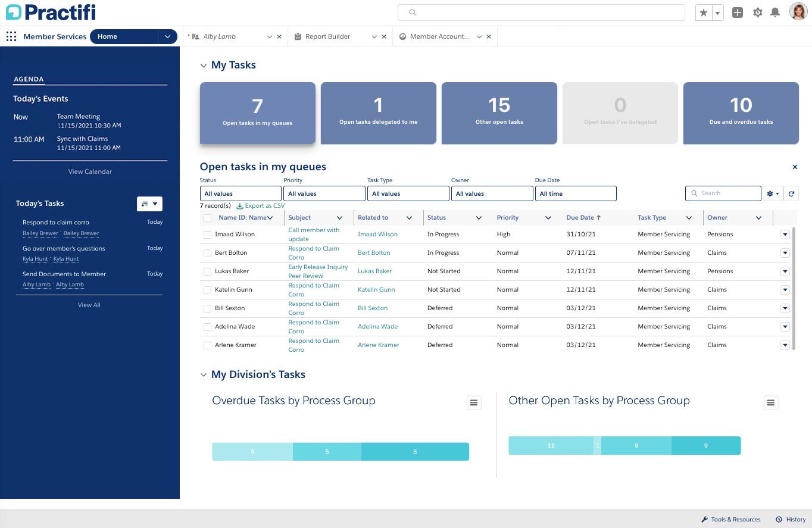Tick the select-all checkbox in the table header
The height and width of the screenshot is (528, 812).
tap(207, 217)
